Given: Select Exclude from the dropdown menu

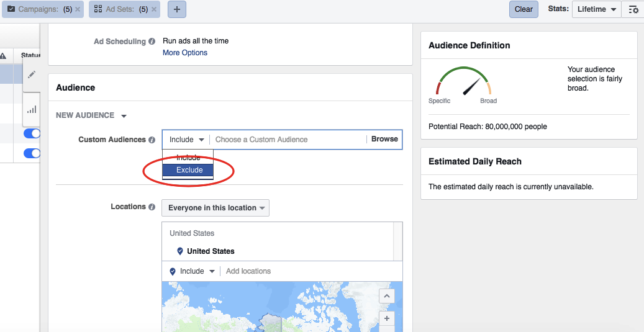Looking at the screenshot, I should click(188, 170).
